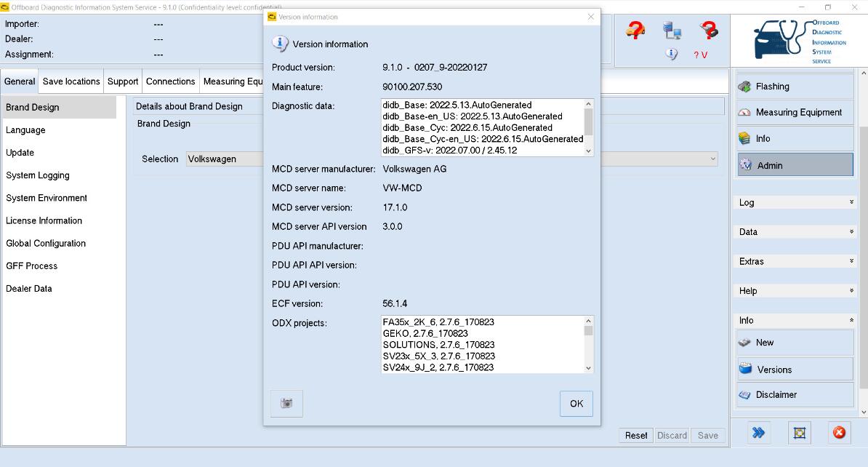The width and height of the screenshot is (868, 467).
Task: Click the red question mark help icon
Action: click(709, 30)
